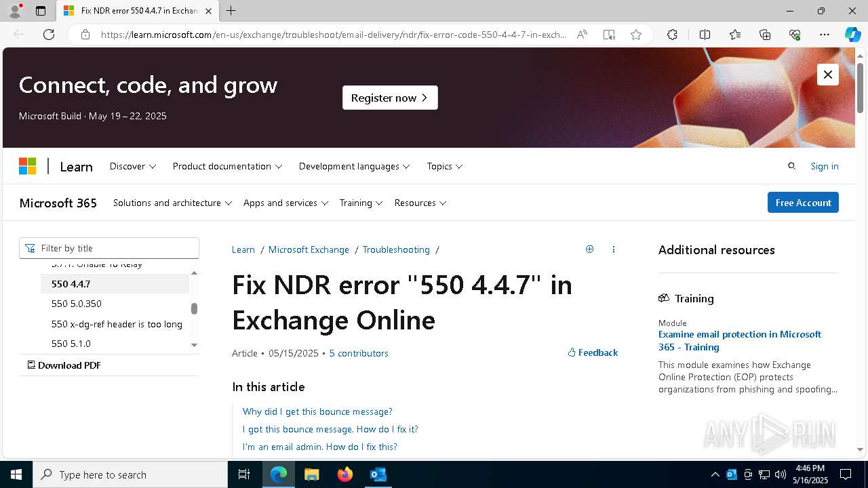Open the notification center
868x488 pixels.
tap(846, 474)
